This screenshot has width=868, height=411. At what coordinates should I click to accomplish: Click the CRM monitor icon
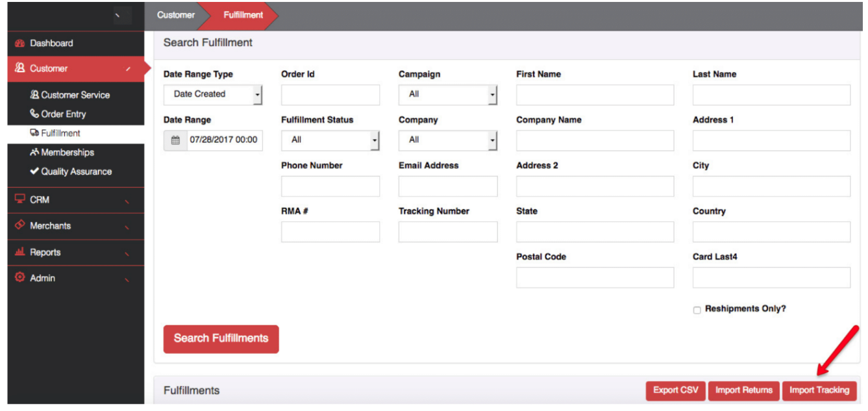[x=19, y=199]
